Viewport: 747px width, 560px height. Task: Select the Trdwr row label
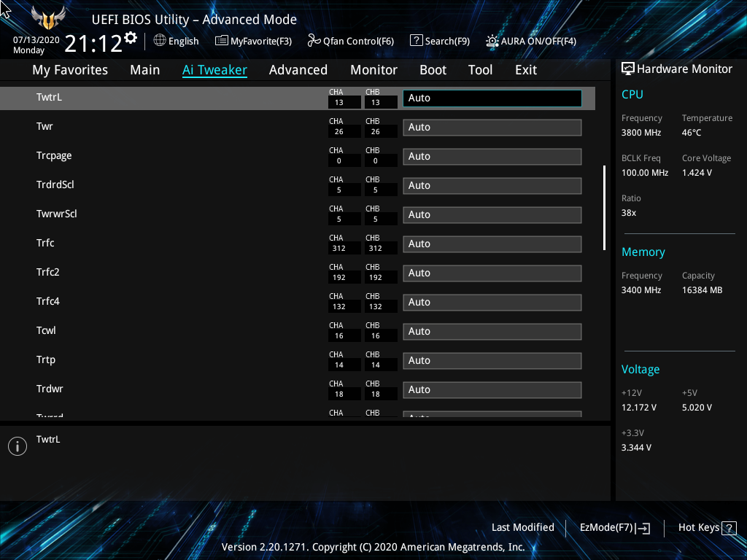(x=50, y=389)
